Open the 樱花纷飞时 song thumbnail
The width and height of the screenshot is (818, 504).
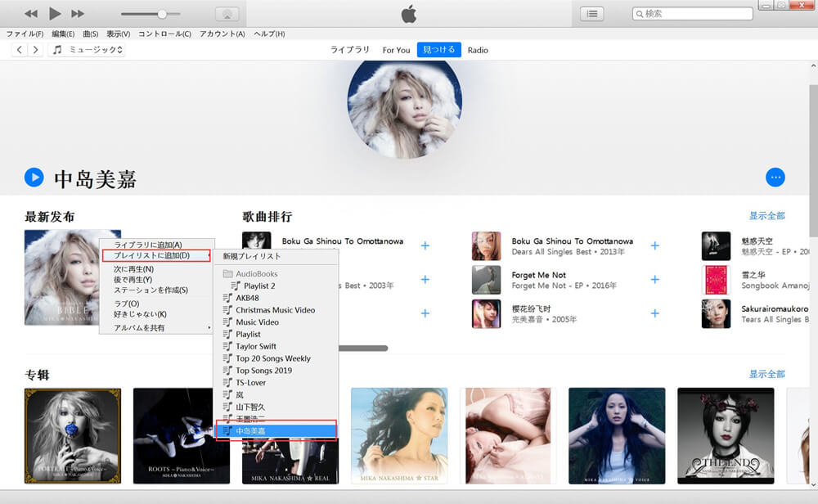pyautogui.click(x=486, y=313)
